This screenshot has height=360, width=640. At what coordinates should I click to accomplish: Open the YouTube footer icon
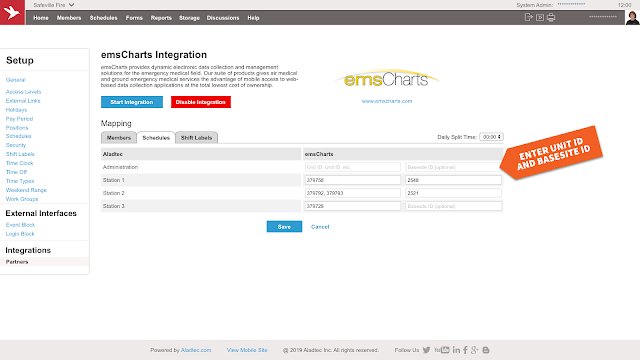coord(442,350)
